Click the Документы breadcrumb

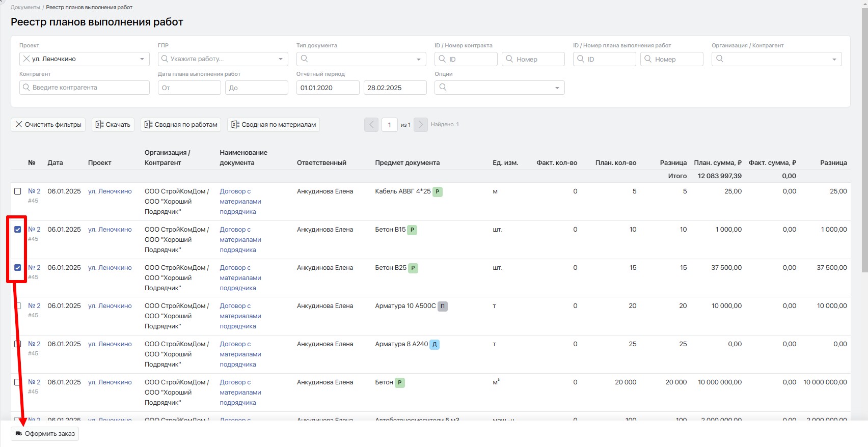[25, 7]
